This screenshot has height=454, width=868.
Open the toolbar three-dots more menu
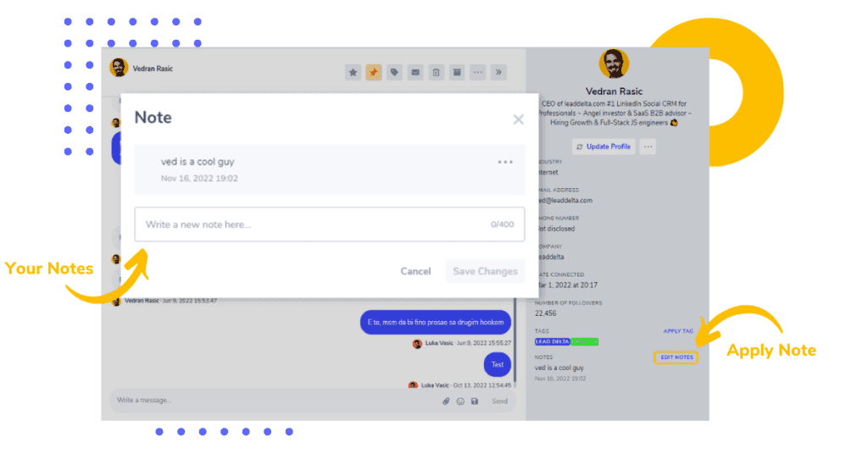[x=478, y=73]
